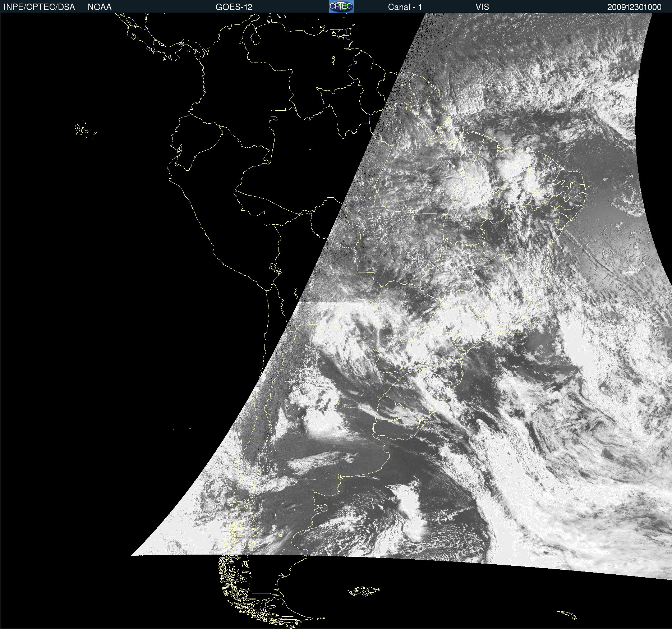
Task: Click the GOES-12 satellite label
Action: coord(234,7)
